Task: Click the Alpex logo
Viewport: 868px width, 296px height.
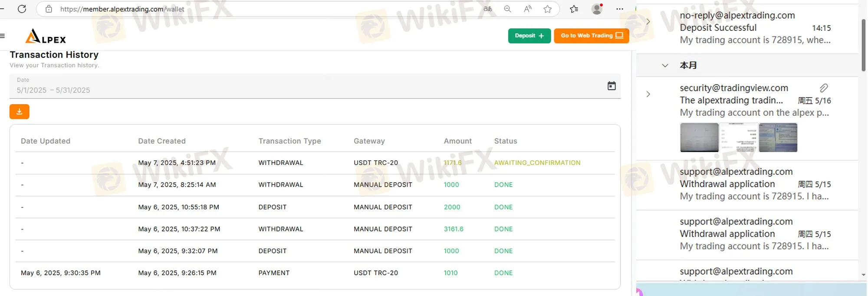Action: [46, 36]
